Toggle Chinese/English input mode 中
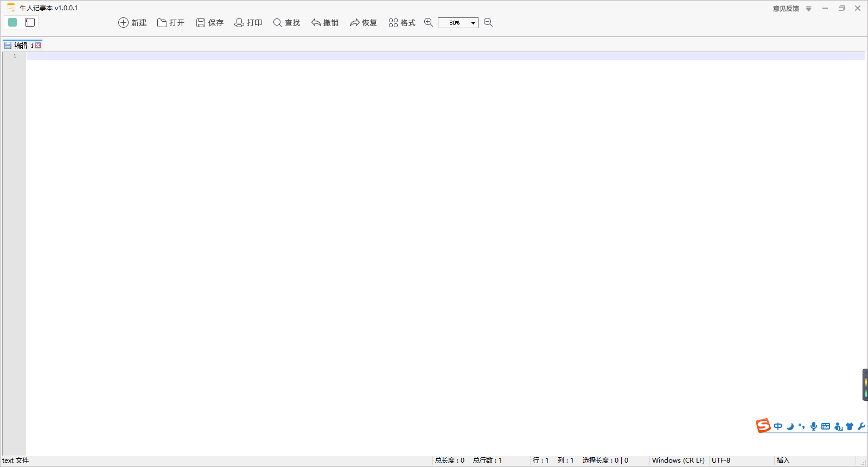This screenshot has width=868, height=467. [778, 426]
